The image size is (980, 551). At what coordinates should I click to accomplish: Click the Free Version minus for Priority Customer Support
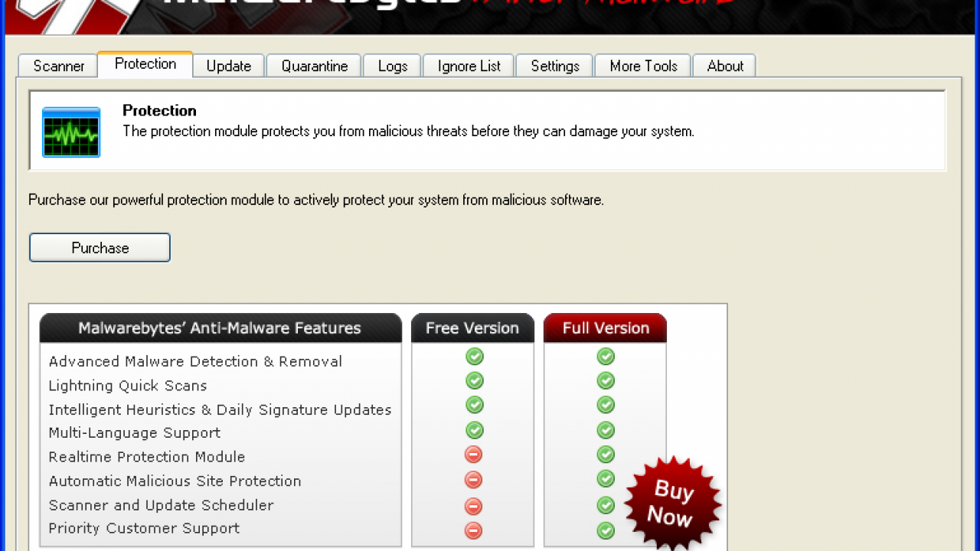click(473, 530)
